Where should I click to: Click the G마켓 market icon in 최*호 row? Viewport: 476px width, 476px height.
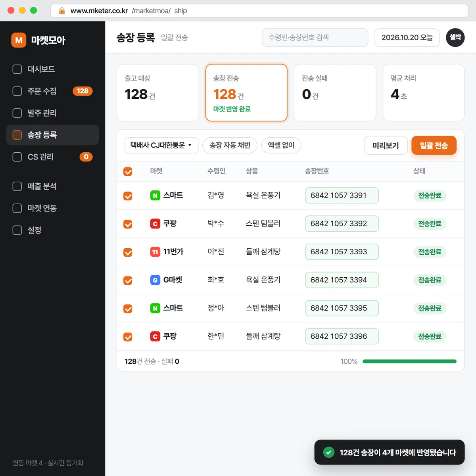155,280
